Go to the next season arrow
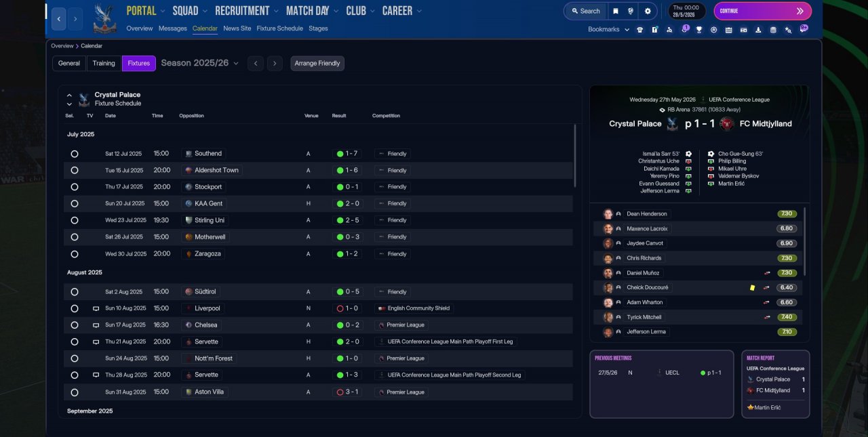 (x=274, y=64)
